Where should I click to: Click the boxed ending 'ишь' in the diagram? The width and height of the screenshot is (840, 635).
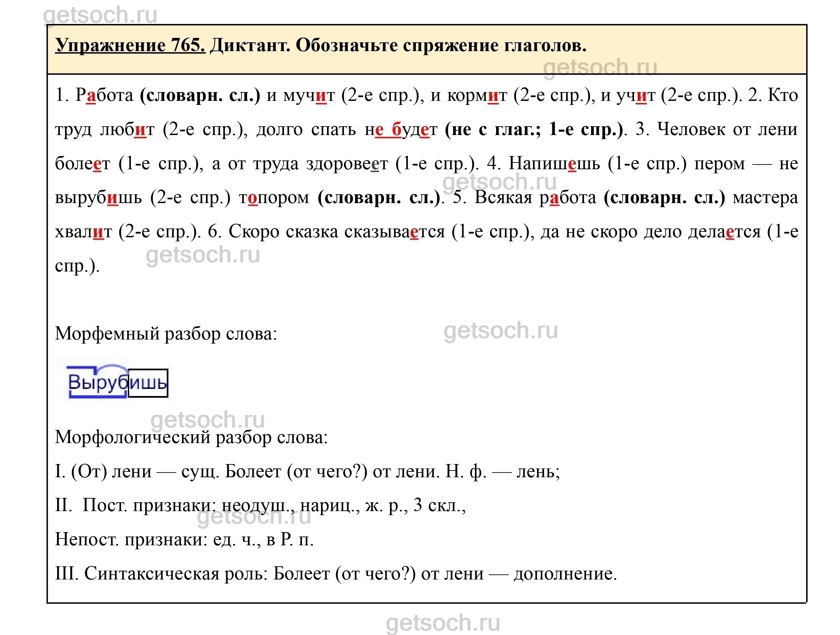[148, 383]
